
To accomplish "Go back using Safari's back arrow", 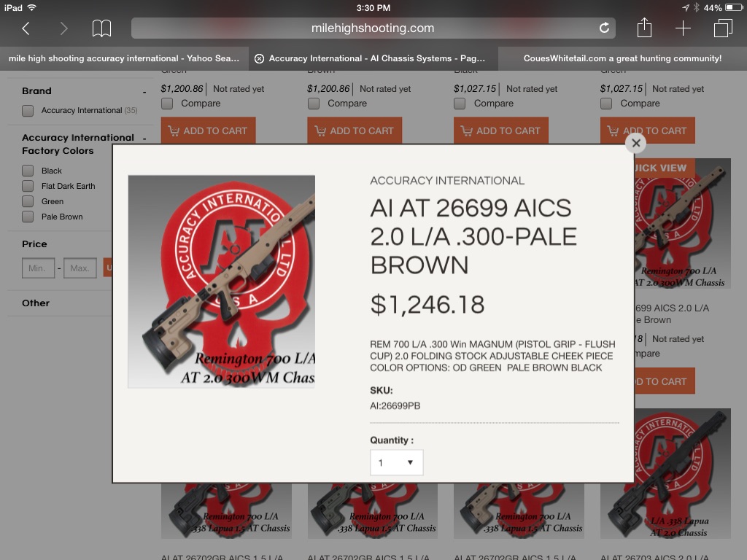I will point(26,28).
